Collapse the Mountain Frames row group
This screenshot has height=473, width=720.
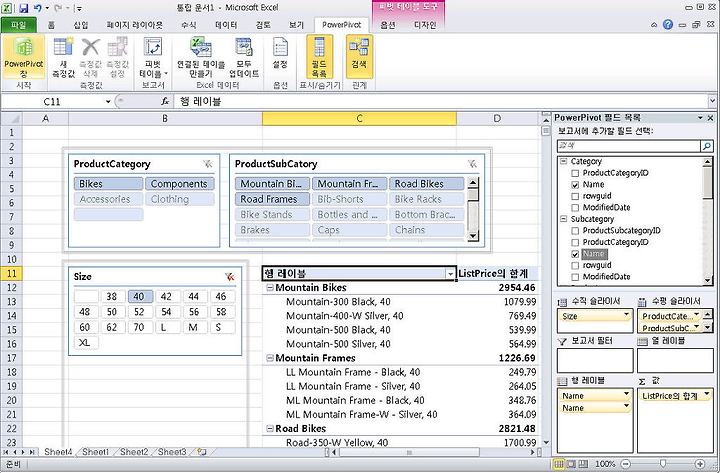coord(270,358)
